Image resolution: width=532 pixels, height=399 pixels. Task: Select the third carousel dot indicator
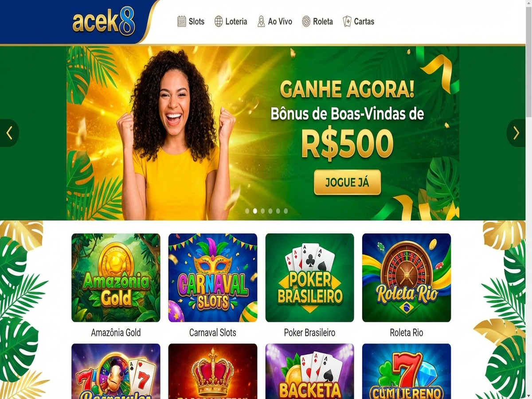[x=263, y=211]
